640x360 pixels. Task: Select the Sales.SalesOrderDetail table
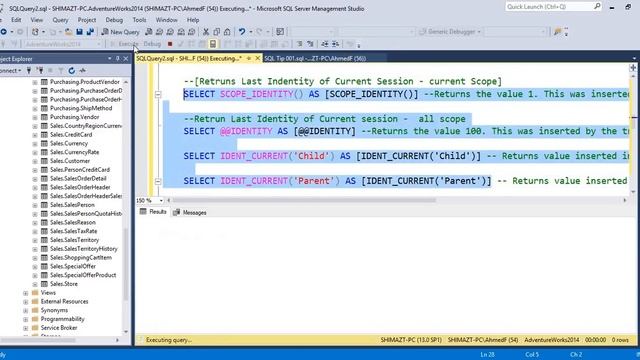point(78,178)
